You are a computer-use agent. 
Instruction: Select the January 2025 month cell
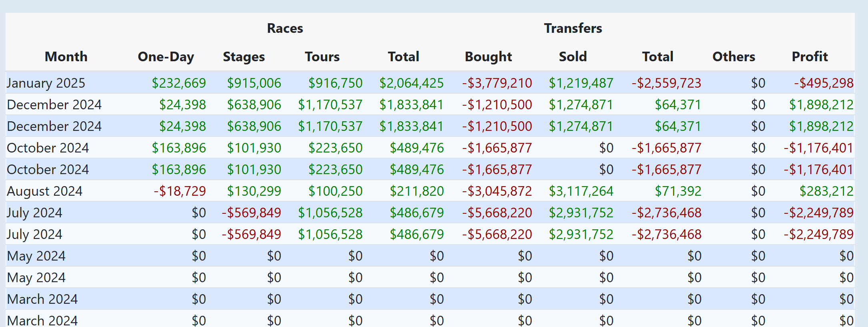[46, 83]
